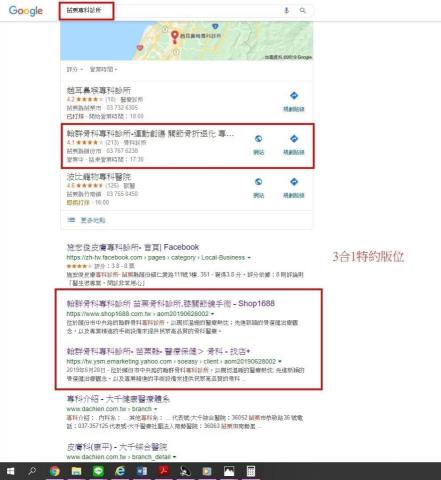Viewport: 441px width, 480px height.
Task: Expand dropdown arrow after Facebook result URL
Action: 249,258
